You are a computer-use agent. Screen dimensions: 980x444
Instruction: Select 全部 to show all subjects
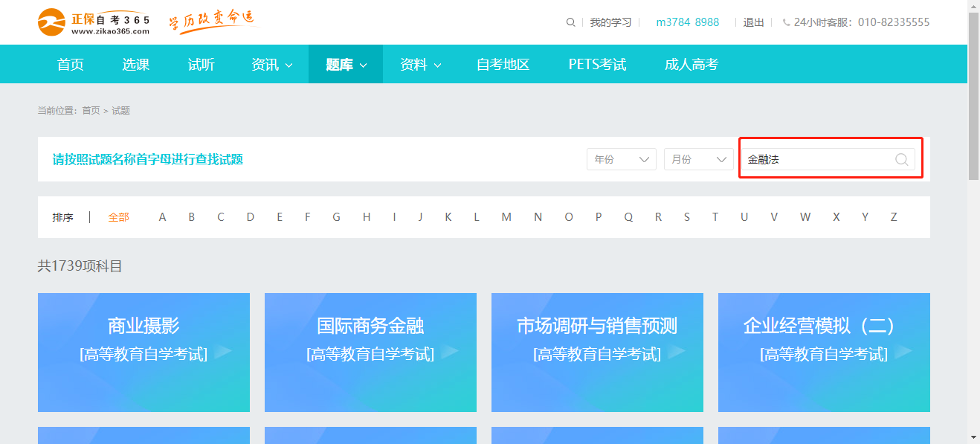click(x=118, y=216)
